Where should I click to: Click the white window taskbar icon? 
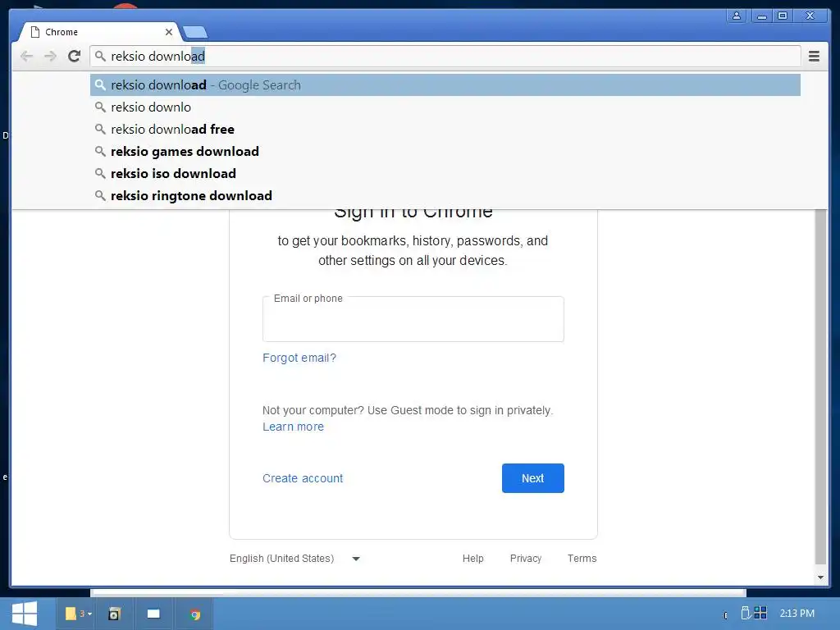pos(153,614)
